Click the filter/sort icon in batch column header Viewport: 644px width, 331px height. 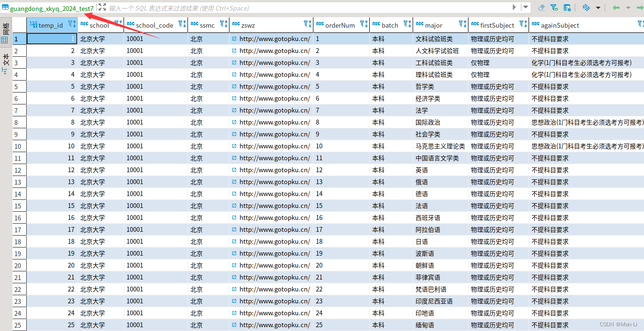point(407,23)
